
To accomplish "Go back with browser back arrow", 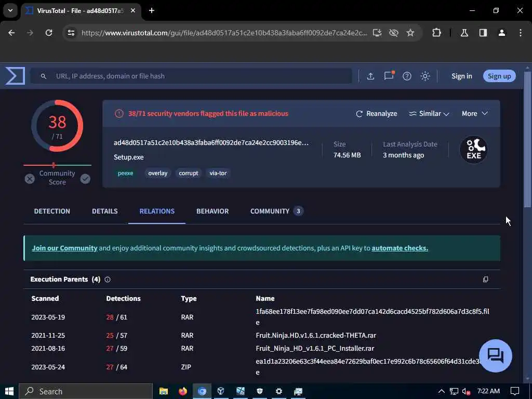I will click(11, 33).
